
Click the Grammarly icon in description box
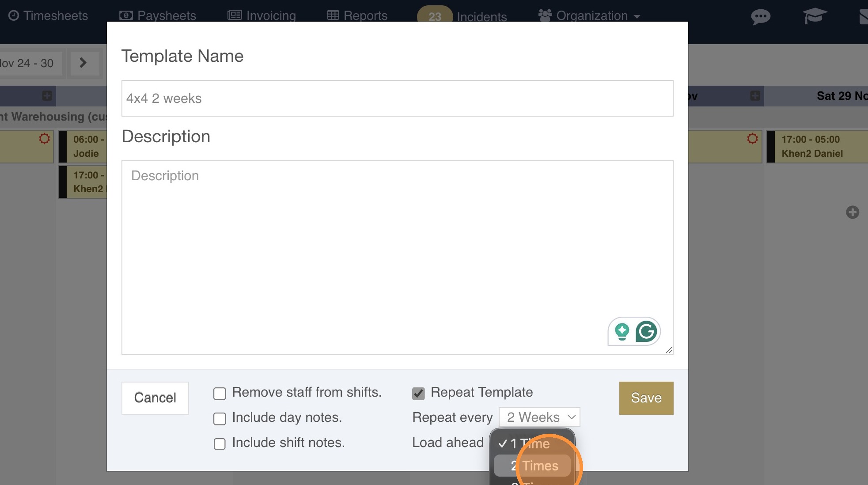point(646,331)
